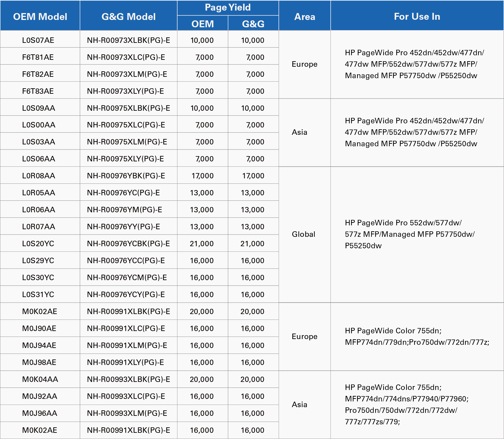Pick the M0J96AA OEM model cell
Viewport: 504px width, 439px height.
click(x=40, y=413)
